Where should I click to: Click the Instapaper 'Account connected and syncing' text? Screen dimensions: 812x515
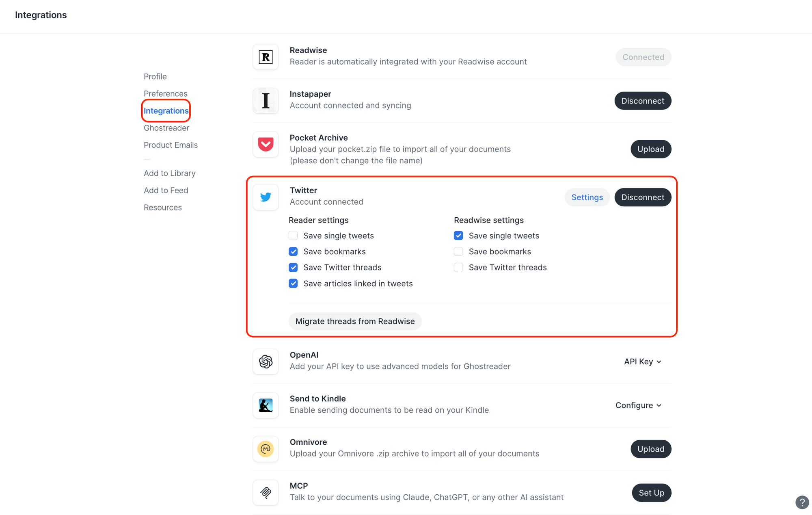pyautogui.click(x=350, y=106)
